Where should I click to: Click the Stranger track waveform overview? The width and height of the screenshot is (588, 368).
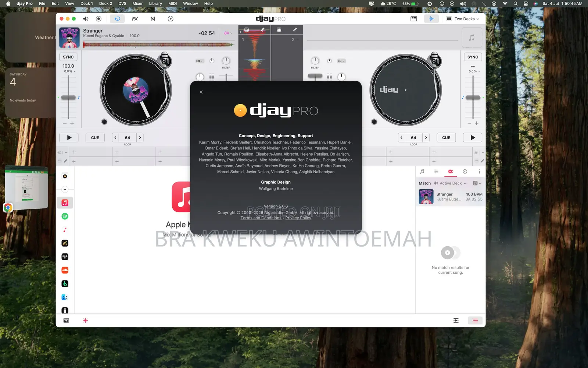(x=158, y=45)
